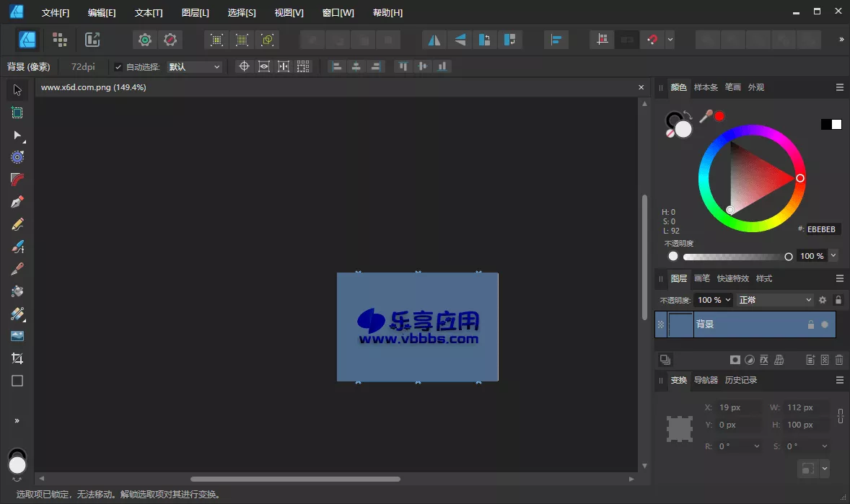Click the align-left button in context toolbar
850x504 pixels.
click(336, 66)
